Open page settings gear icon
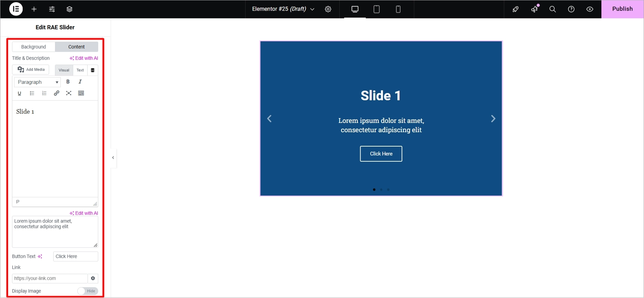 pyautogui.click(x=328, y=9)
